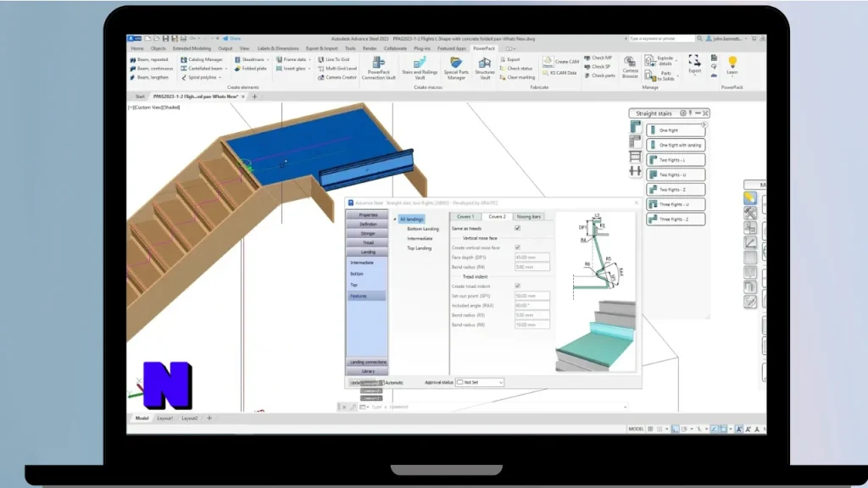The image size is (868, 488).
Task: Click the KS CAM Data tool
Action: pyautogui.click(x=559, y=73)
